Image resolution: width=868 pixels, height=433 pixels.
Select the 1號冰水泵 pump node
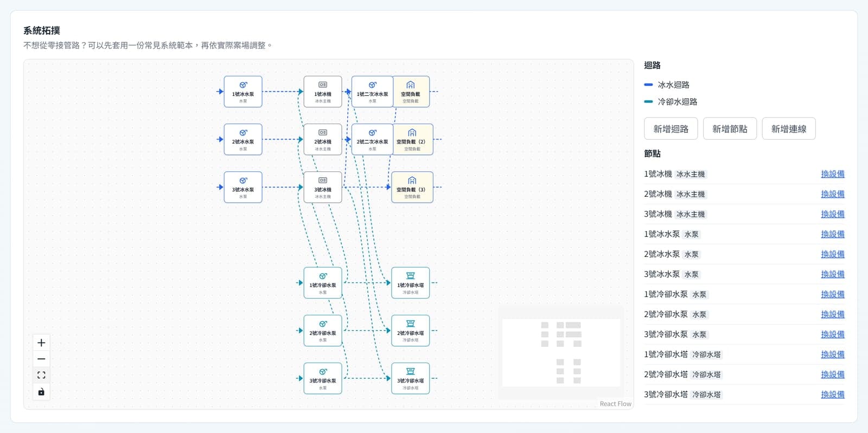(x=243, y=92)
